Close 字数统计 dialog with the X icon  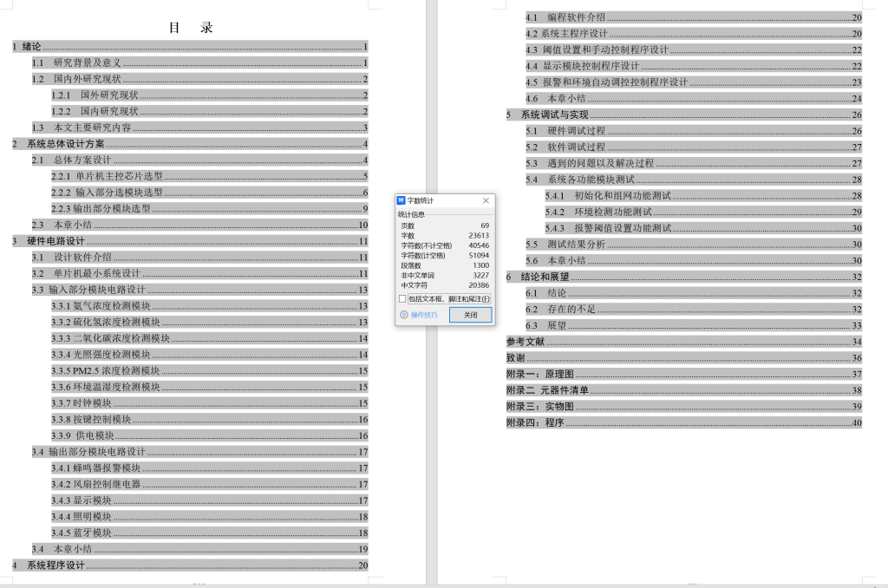(x=486, y=200)
